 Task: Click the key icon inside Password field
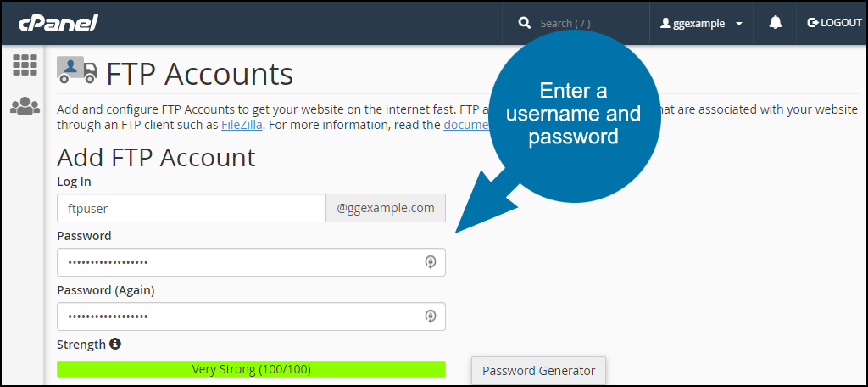pos(430,262)
